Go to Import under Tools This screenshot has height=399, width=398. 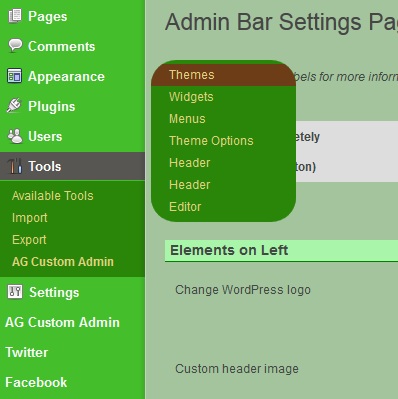pyautogui.click(x=30, y=218)
